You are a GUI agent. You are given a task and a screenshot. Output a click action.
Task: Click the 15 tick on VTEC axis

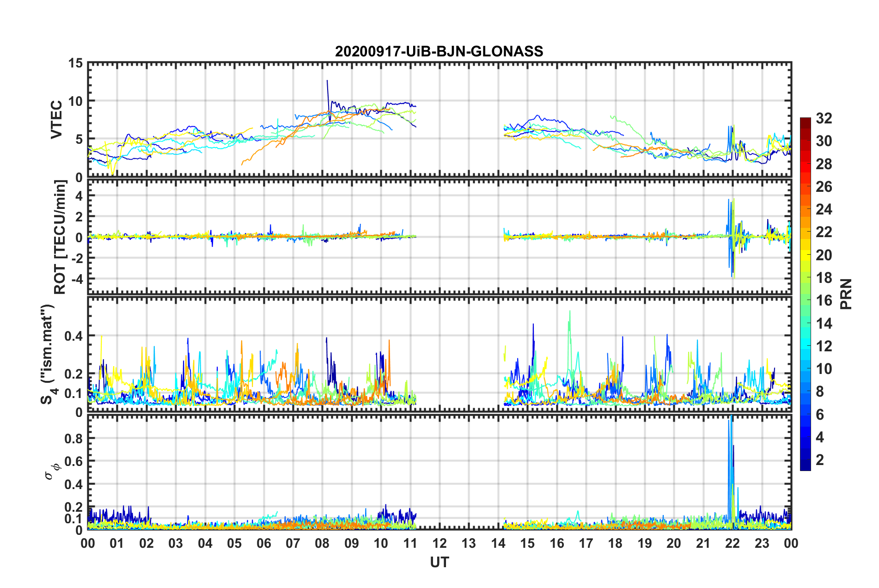click(x=76, y=63)
